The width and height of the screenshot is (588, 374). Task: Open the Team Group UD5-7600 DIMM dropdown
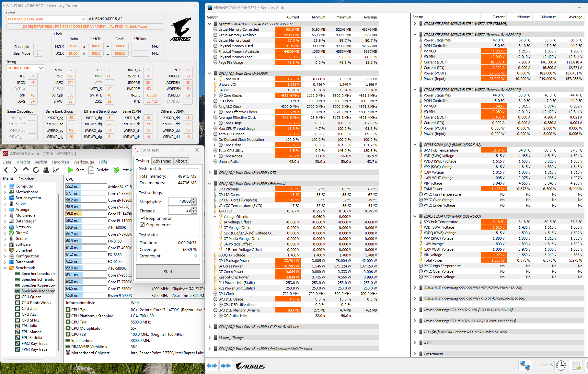(x=46, y=19)
